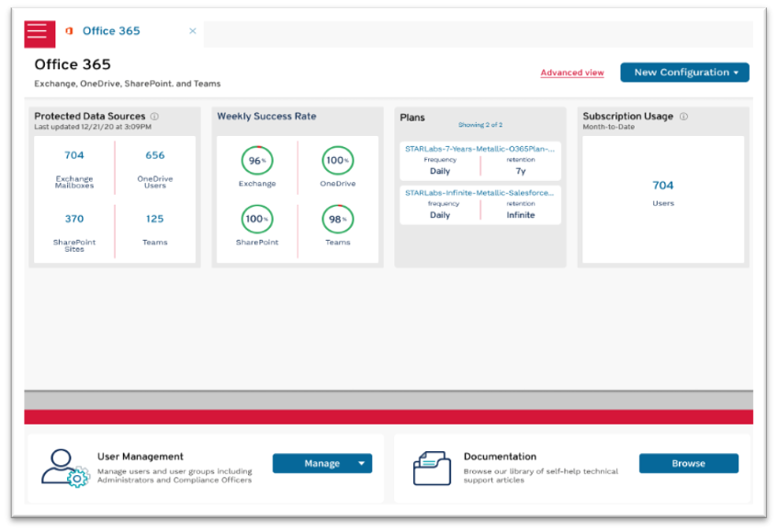The height and width of the screenshot is (532, 778).
Task: Click the Showing 2 of 2 text
Action: click(480, 125)
